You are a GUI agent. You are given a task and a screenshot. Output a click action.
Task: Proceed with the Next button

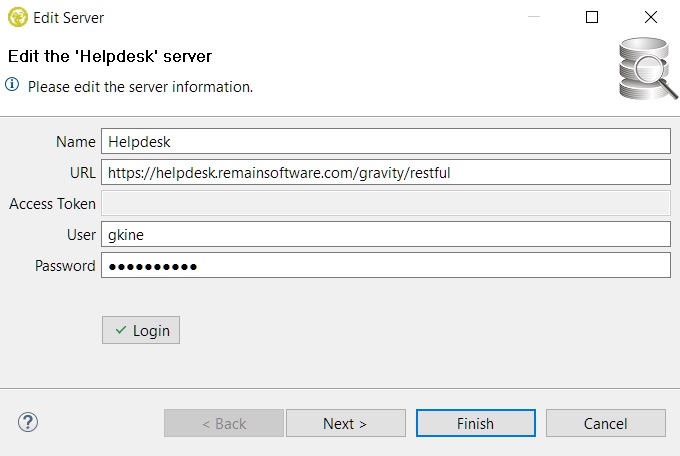click(345, 423)
